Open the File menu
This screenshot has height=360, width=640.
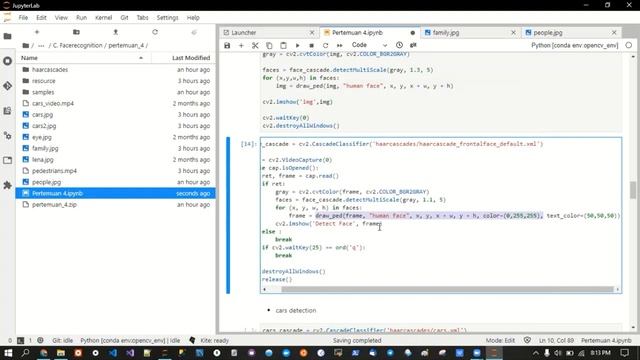click(x=23, y=18)
